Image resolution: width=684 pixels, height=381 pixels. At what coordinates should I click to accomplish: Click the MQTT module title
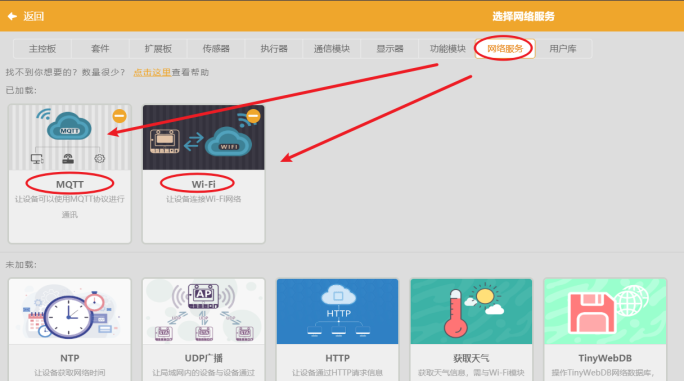tap(70, 185)
